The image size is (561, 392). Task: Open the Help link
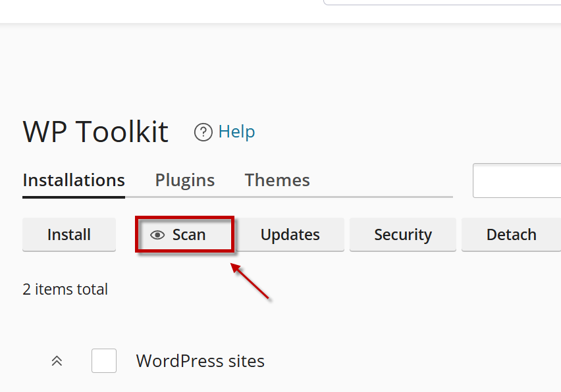(236, 132)
